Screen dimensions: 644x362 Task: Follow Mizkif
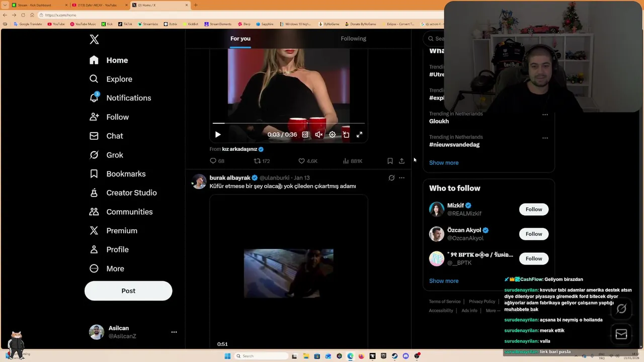tap(534, 209)
